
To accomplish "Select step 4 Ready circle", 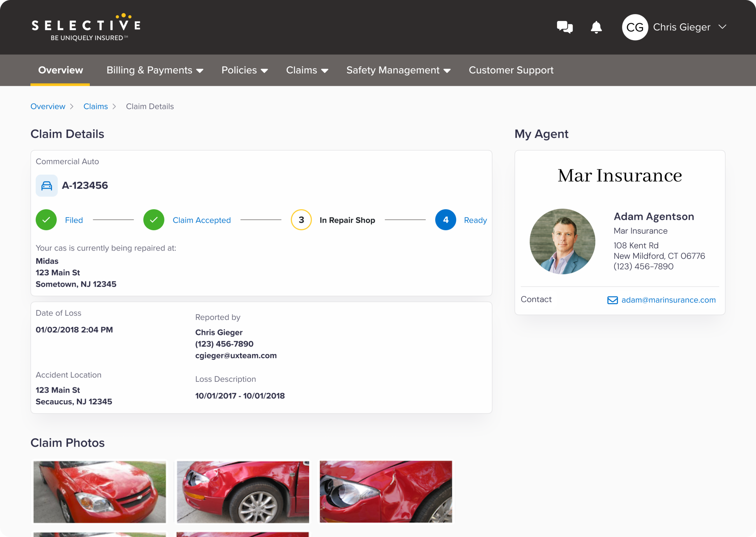I will [446, 220].
